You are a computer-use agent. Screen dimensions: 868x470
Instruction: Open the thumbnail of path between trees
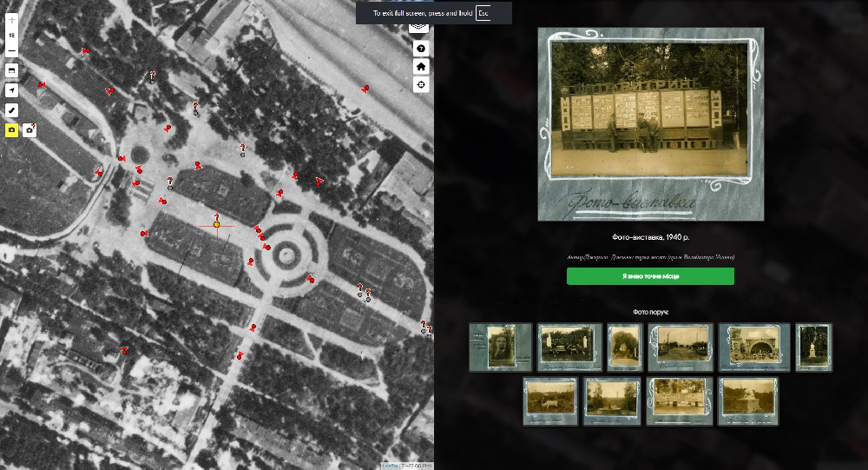click(612, 401)
